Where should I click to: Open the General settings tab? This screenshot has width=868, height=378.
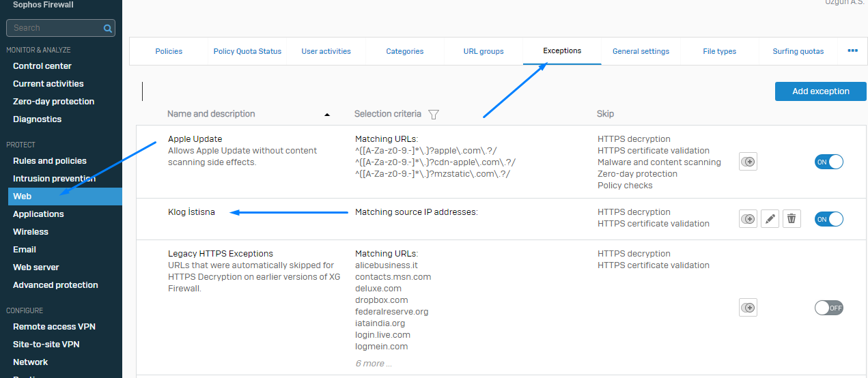tap(641, 51)
